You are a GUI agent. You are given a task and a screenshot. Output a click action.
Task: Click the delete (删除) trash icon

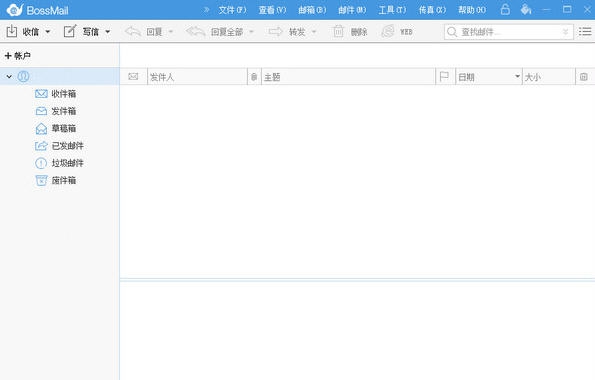pos(338,31)
